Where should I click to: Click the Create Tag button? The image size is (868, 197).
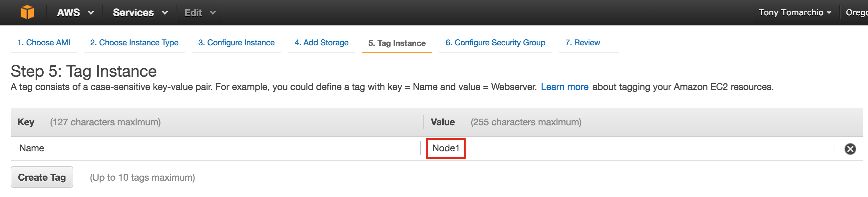click(42, 177)
